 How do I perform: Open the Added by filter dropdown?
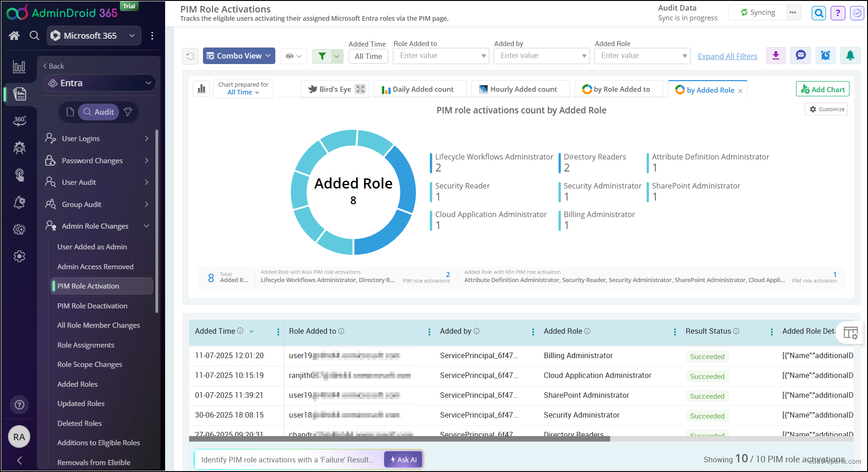click(541, 56)
